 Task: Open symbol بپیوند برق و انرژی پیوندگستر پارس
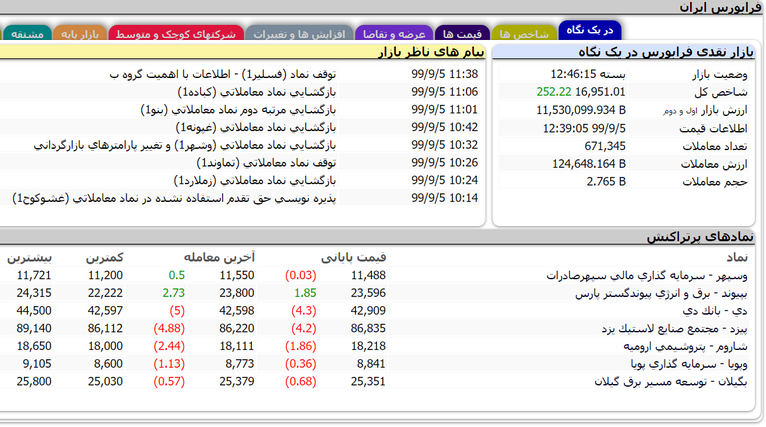coord(661,293)
